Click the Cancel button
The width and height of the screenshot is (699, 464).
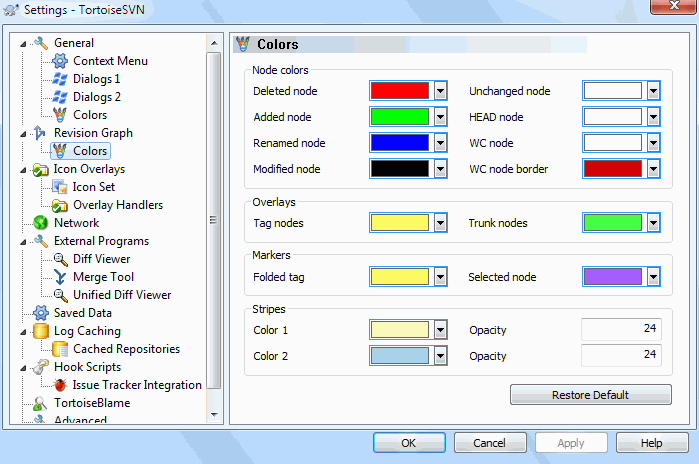(490, 443)
